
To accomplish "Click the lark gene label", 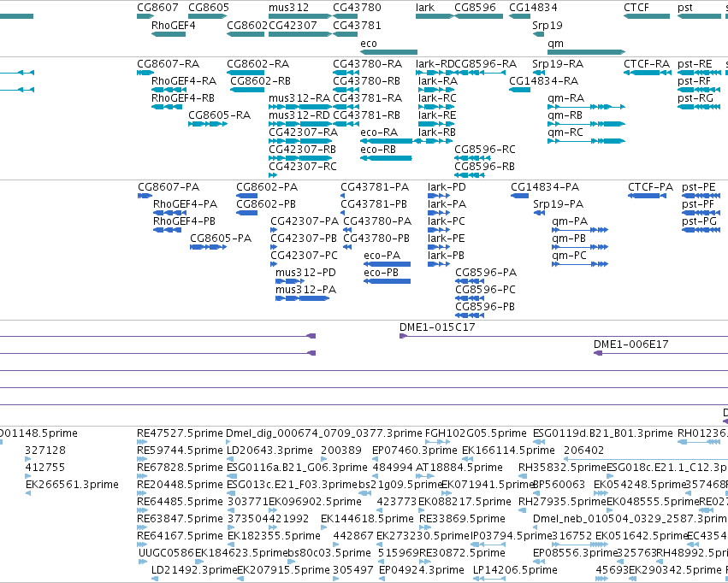I will coord(425,8).
